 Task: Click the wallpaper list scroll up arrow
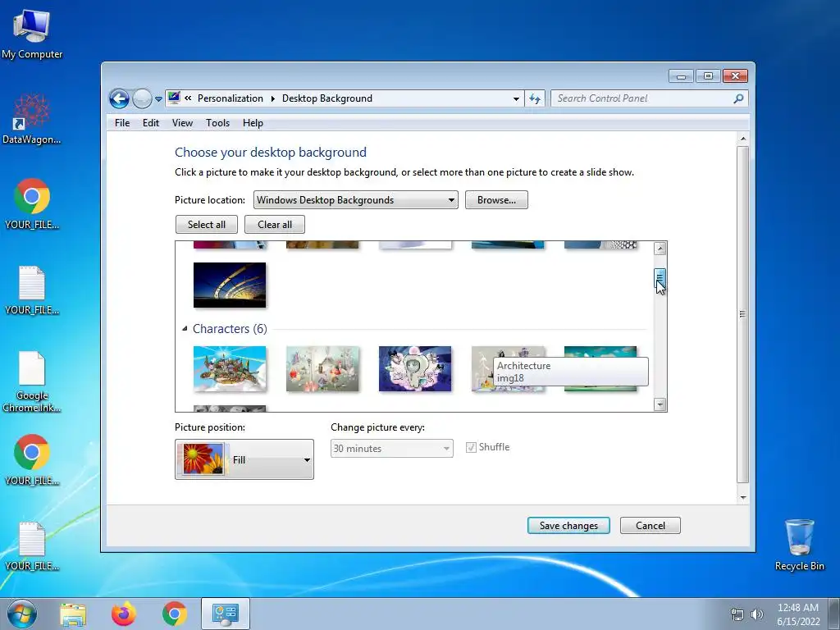660,248
